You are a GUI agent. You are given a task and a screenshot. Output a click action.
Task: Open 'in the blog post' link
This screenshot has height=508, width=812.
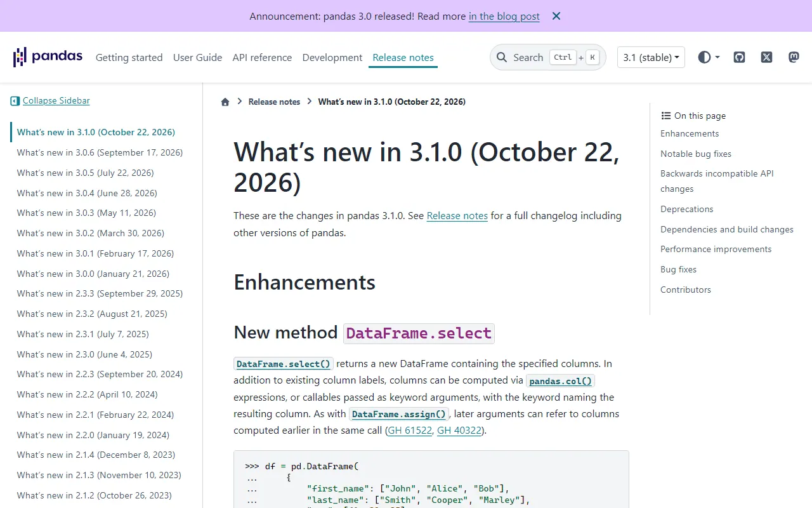point(504,17)
